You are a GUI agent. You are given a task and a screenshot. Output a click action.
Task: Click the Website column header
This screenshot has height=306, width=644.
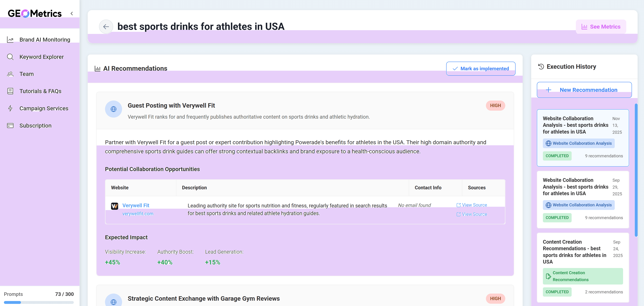click(x=120, y=188)
